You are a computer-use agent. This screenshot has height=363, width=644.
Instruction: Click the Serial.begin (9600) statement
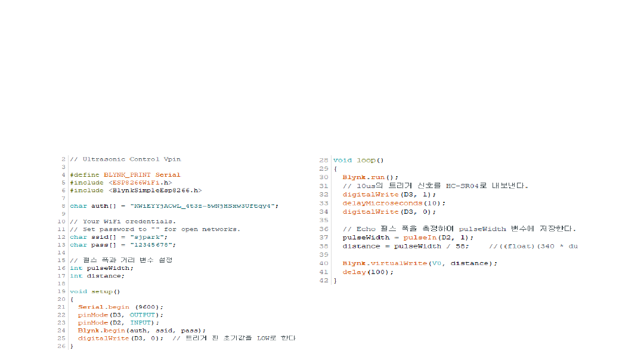tap(120, 307)
